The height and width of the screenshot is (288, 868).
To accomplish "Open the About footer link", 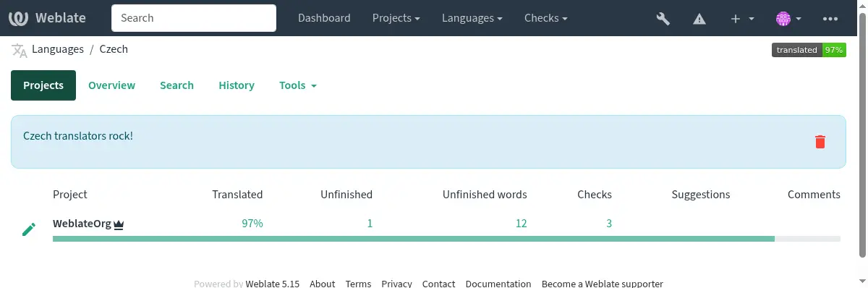I will pos(323,284).
